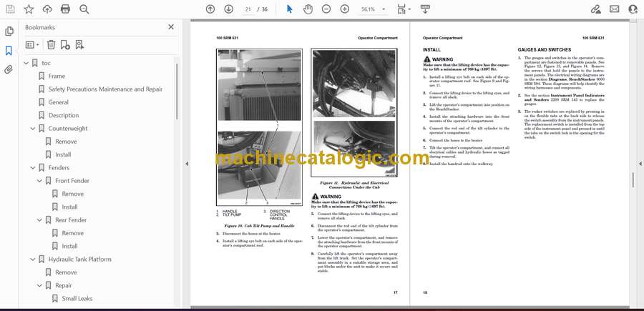This screenshot has width=644, height=311.
Task: Open the Frame bookmark
Action: [x=57, y=76]
